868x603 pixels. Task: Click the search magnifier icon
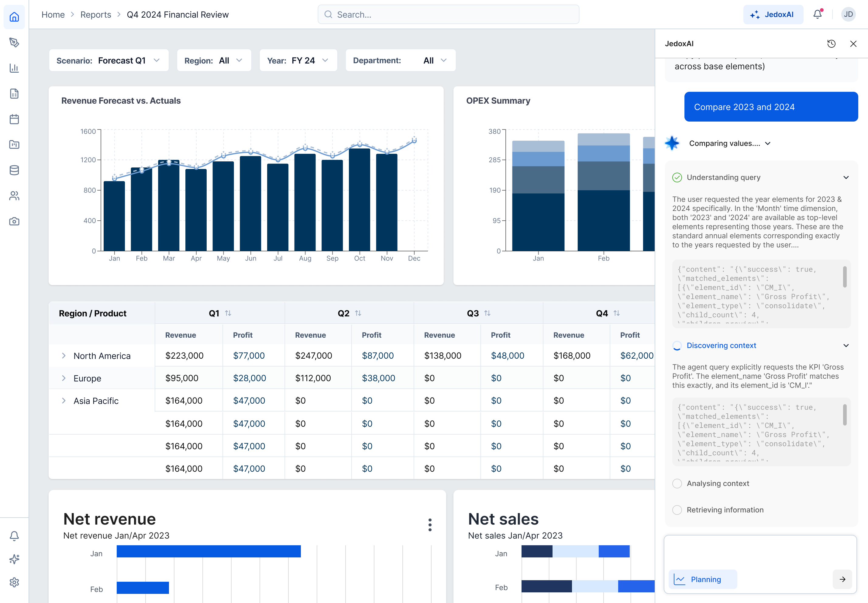[x=328, y=14]
